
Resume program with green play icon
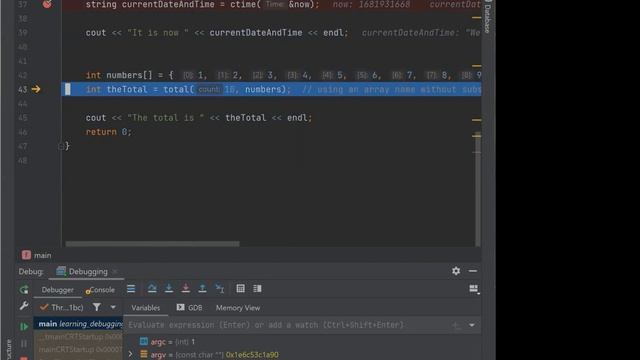click(24, 327)
